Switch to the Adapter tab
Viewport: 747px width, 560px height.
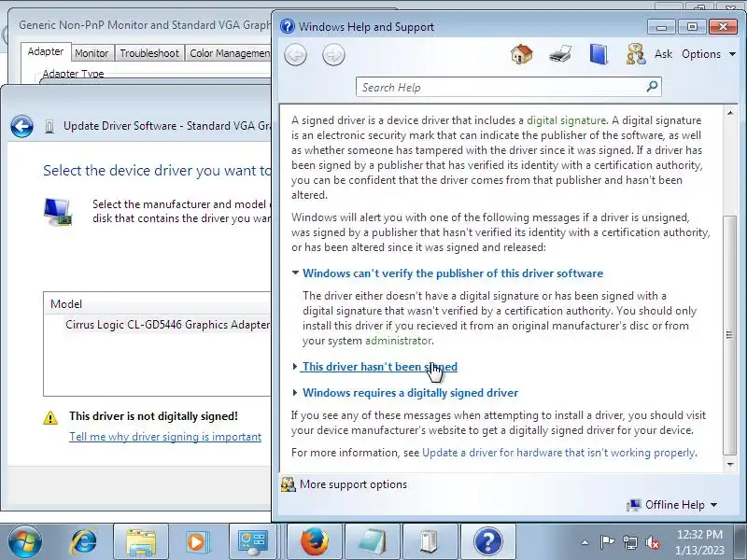46,51
